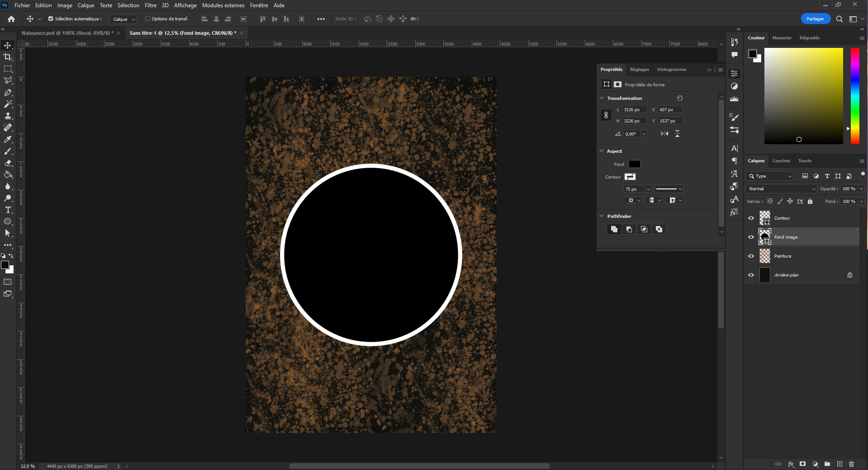Hide the Fond image layer
868x470 pixels.
pos(751,237)
